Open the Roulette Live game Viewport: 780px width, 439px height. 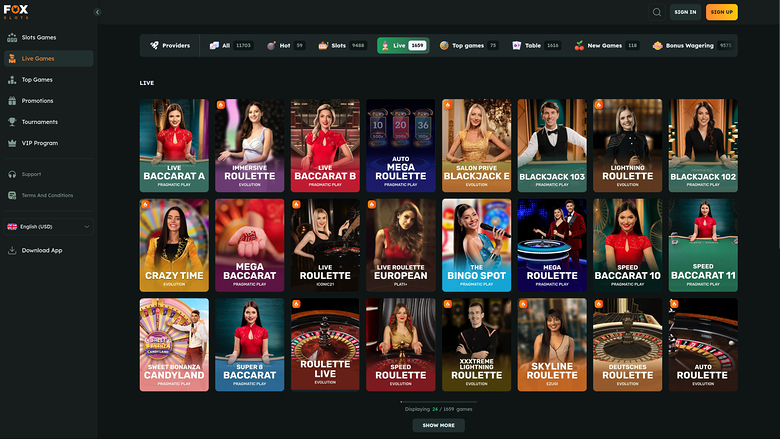click(325, 345)
